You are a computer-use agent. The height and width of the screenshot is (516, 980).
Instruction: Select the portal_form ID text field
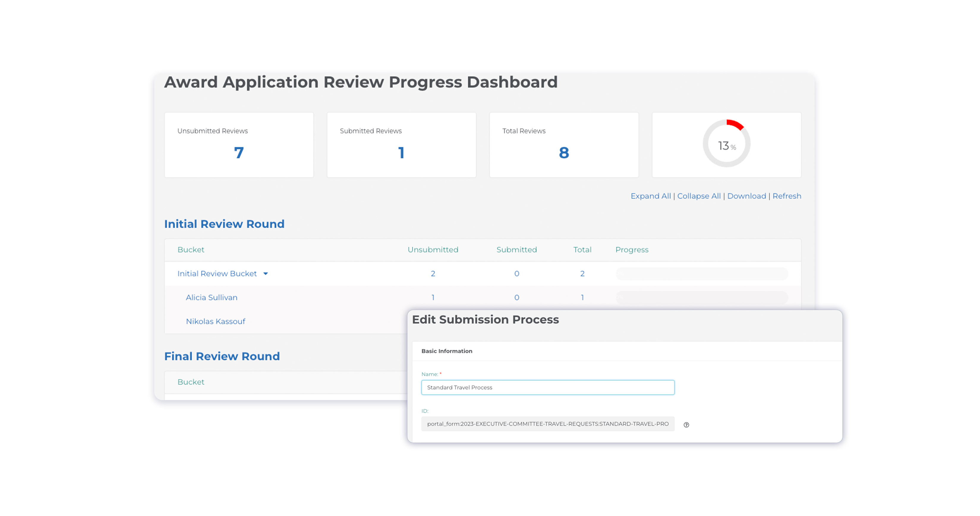pos(547,424)
